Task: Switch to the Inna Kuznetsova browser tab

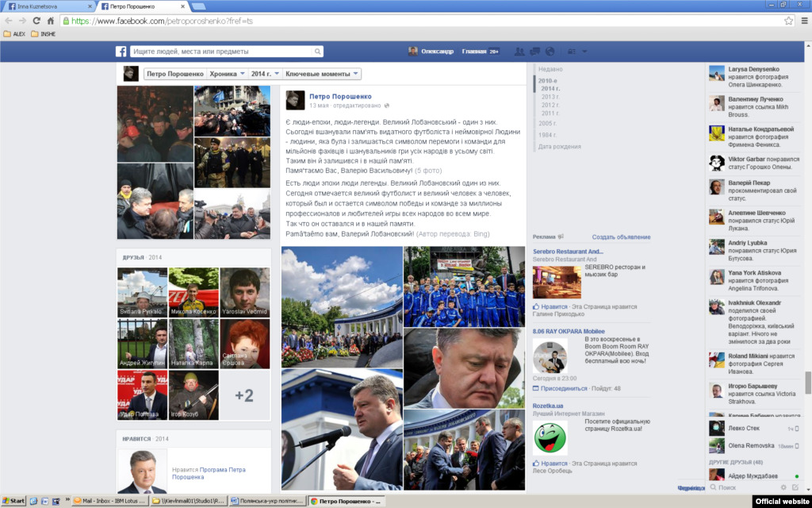Action: pyautogui.click(x=46, y=6)
